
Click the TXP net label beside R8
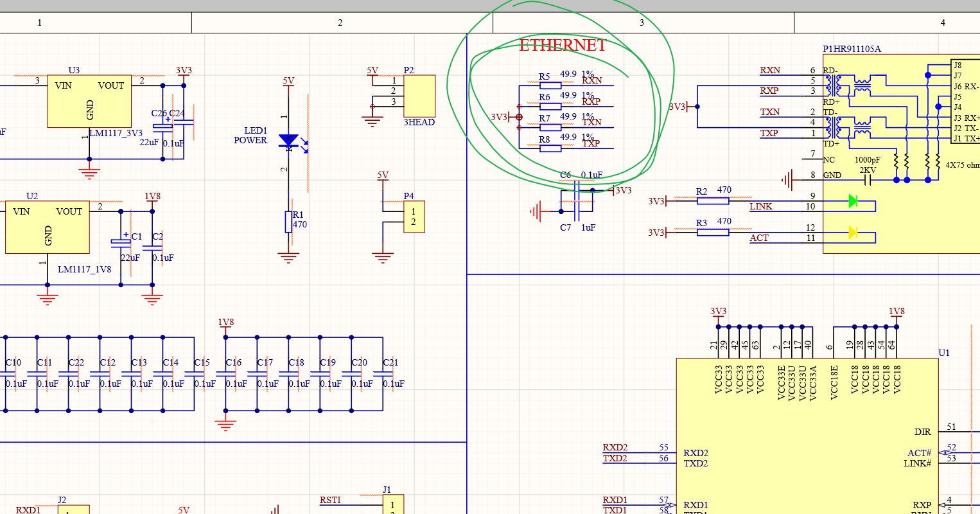pyautogui.click(x=591, y=143)
